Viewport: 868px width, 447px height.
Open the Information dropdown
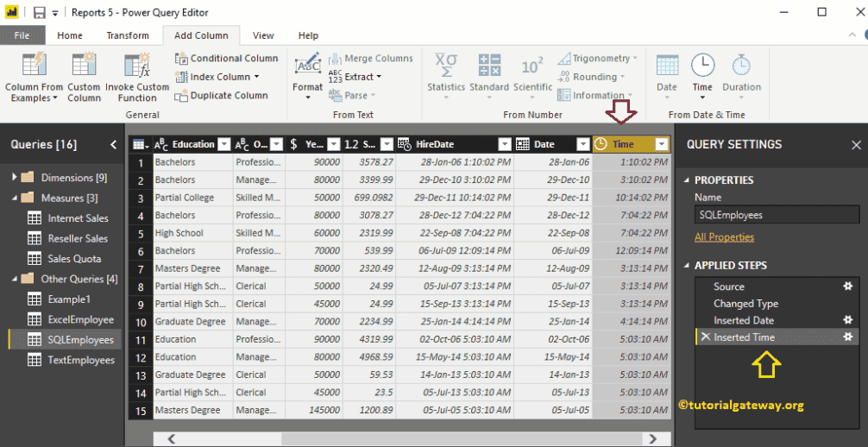tap(629, 95)
